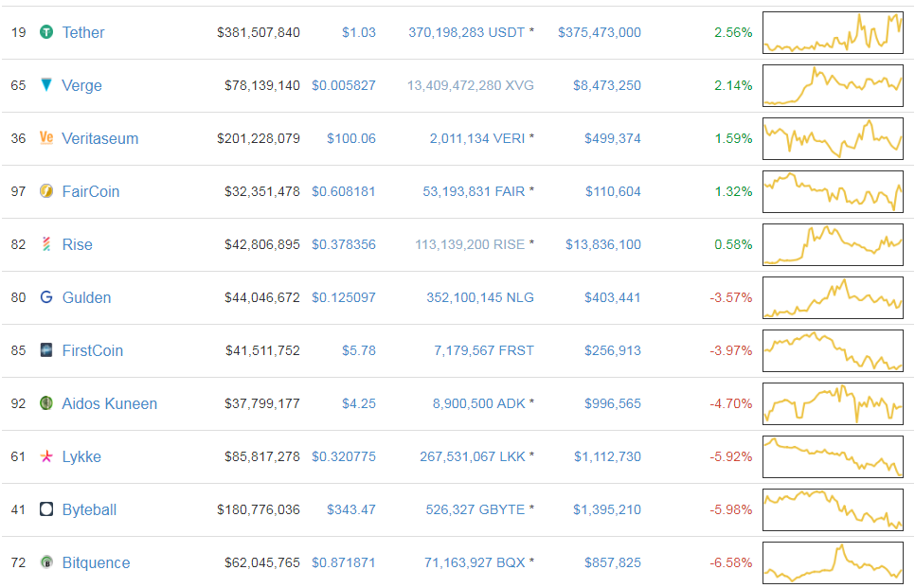The image size is (915, 588).
Task: Click Veritaseum's price $100.06
Action: click(x=350, y=139)
